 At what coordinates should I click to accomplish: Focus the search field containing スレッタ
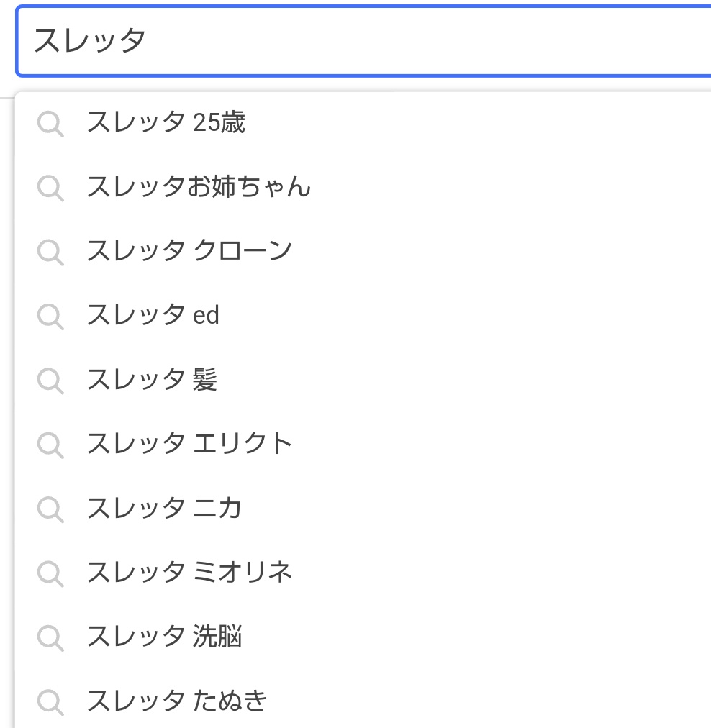tap(363, 41)
